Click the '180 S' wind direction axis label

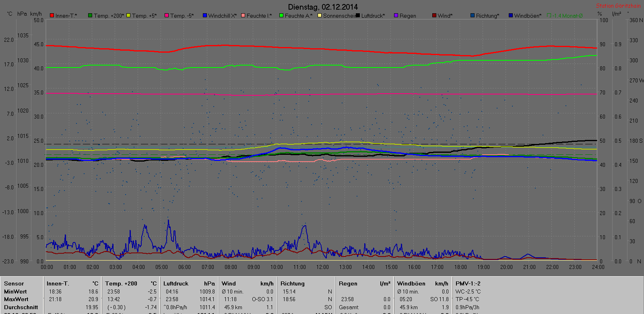click(636, 141)
